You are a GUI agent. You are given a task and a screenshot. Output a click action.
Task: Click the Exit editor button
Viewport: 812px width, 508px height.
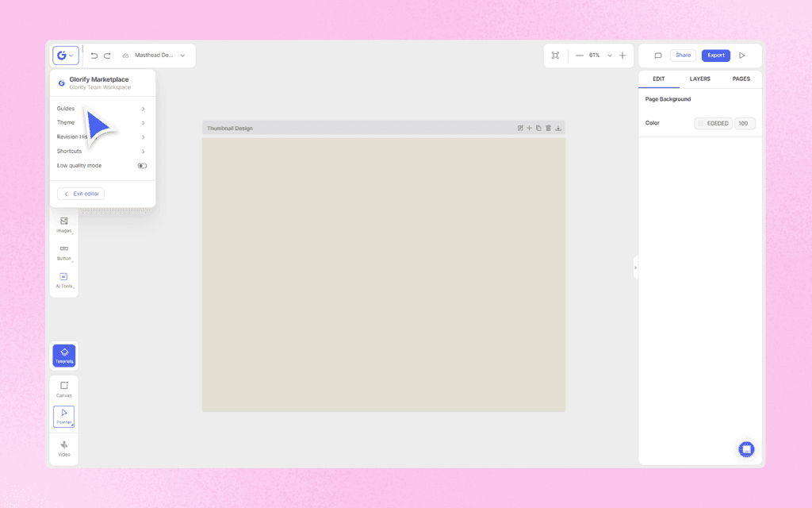pyautogui.click(x=80, y=193)
